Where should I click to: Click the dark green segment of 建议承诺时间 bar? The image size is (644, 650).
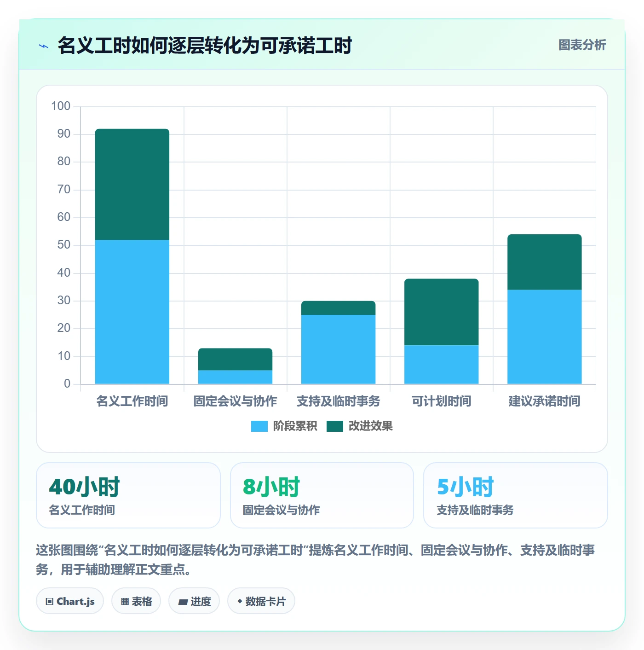tap(544, 262)
